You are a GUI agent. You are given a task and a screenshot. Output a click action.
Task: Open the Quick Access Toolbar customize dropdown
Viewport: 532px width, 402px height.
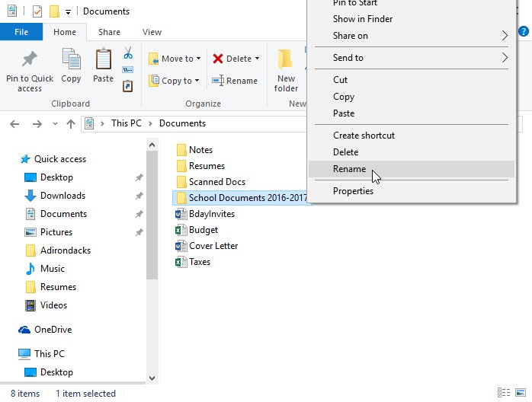pos(68,12)
